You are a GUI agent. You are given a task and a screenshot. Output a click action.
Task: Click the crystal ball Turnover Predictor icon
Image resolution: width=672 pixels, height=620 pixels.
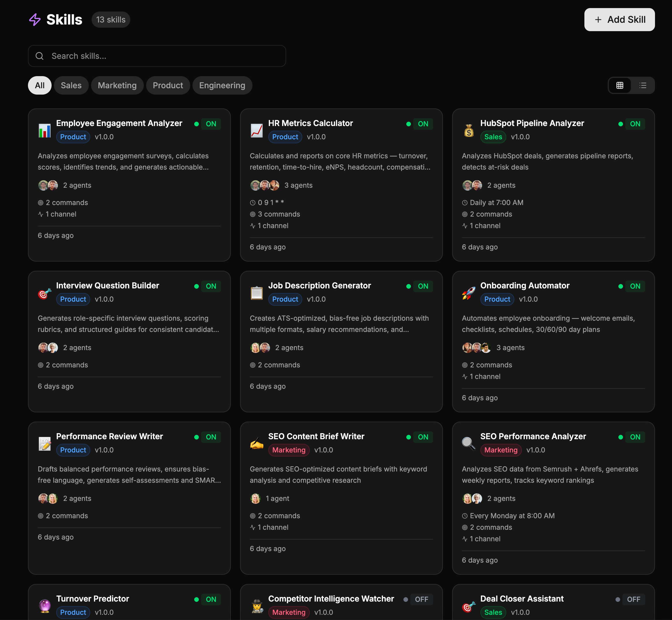coord(45,606)
